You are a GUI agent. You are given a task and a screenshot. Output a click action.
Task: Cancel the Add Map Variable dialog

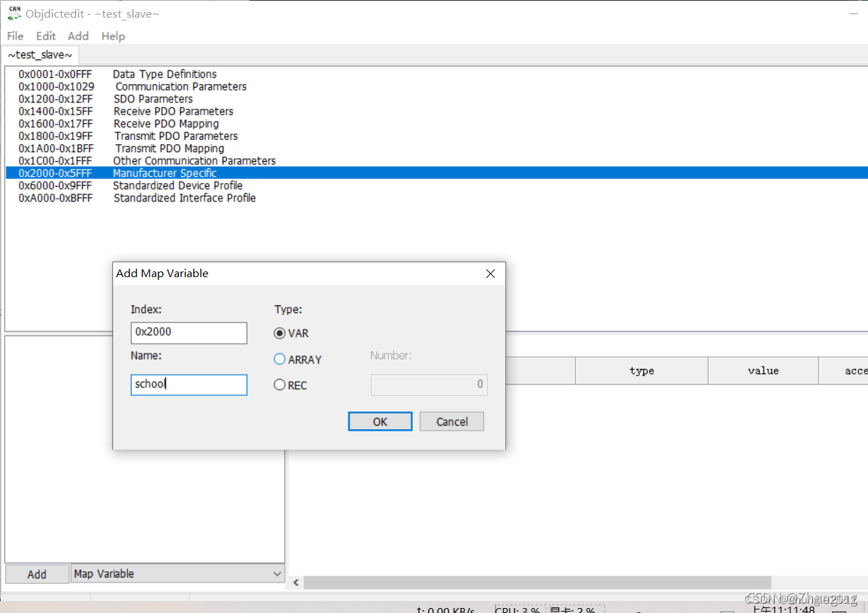[452, 421]
